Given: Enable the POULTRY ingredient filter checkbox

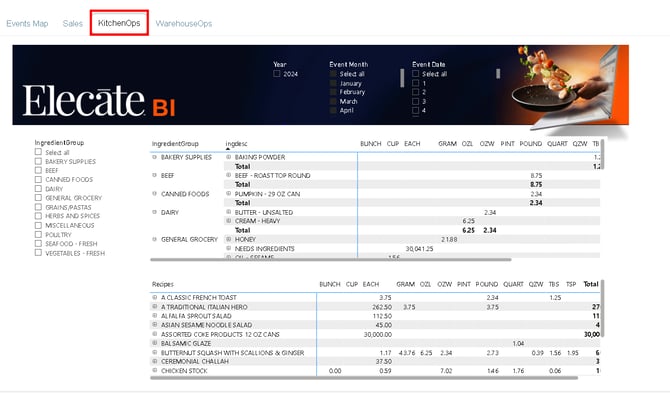Looking at the screenshot, I should 38,234.
